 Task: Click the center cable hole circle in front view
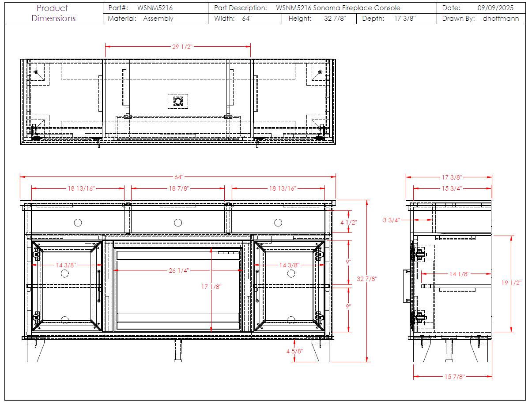[x=178, y=223]
